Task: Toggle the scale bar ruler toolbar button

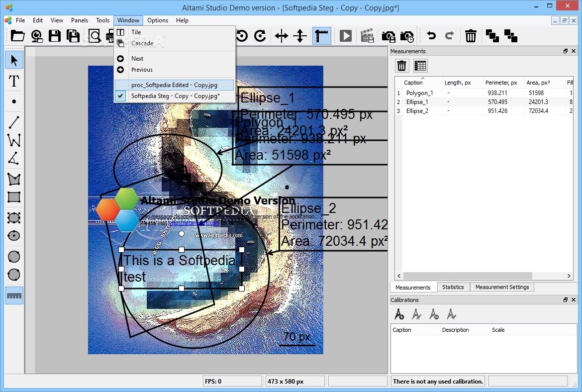Action: (x=321, y=36)
